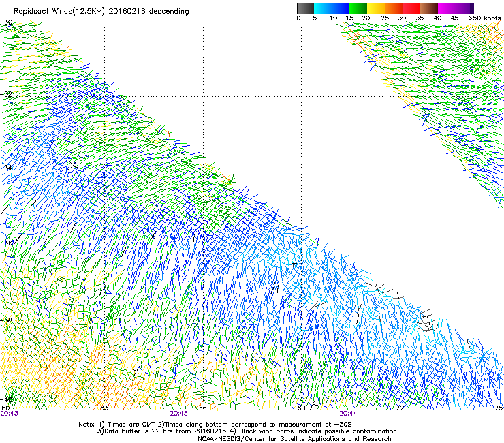Click the '63' longitude axis label
Image resolution: width=504 pixels, height=443 pixels.
104,408
